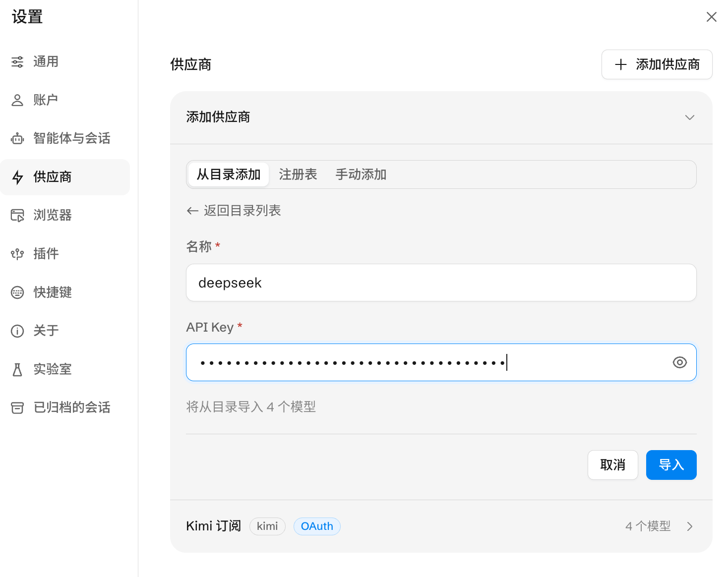Screen dimensions: 728x577
Task: Open the 通用 general settings sliders icon
Action: point(17,62)
